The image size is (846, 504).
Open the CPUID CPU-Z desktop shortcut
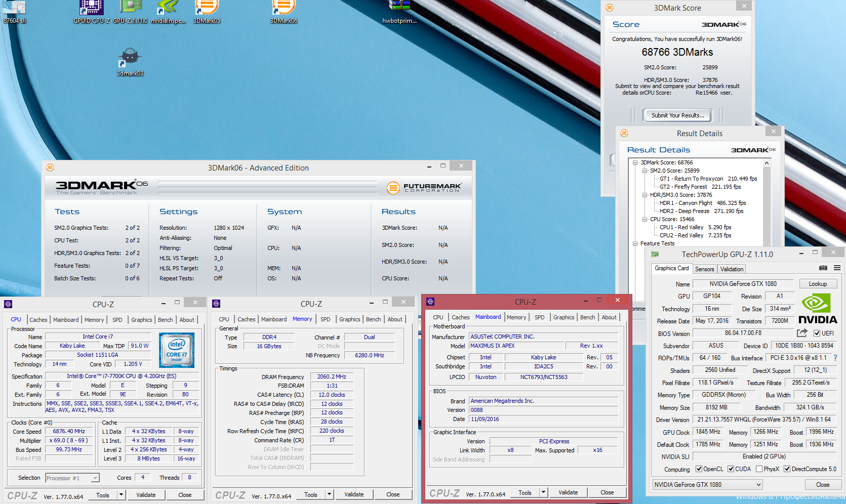tap(92, 12)
